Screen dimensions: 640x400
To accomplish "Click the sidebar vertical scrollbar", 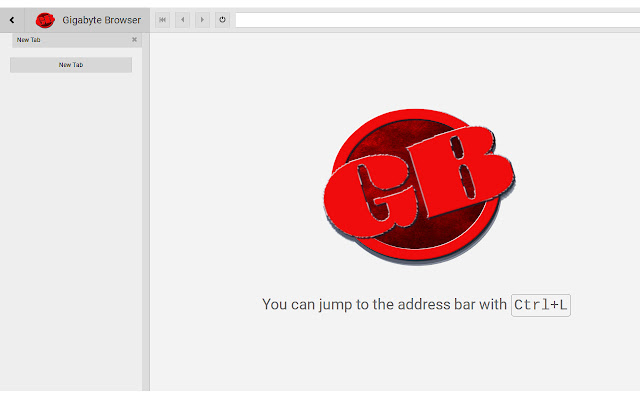I will (x=146, y=211).
